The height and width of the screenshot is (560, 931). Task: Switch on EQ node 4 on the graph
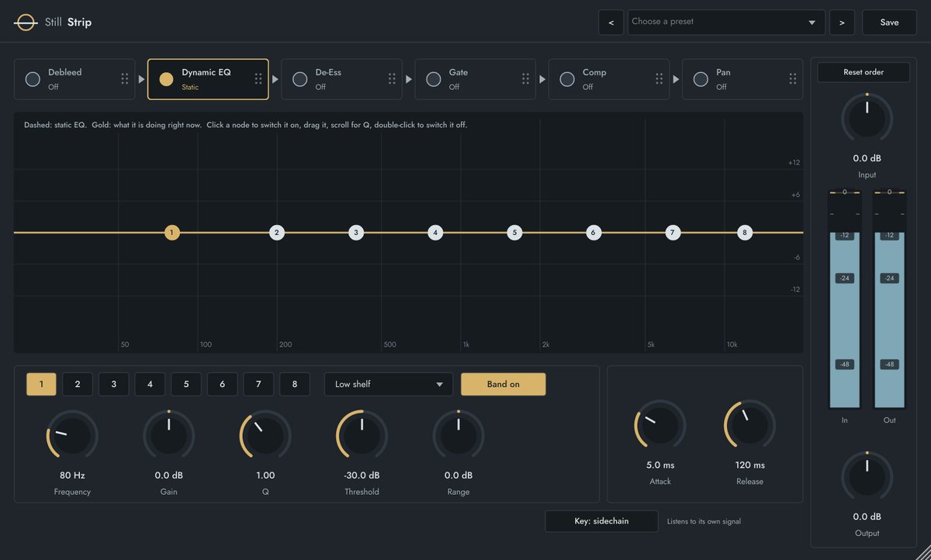pyautogui.click(x=435, y=232)
